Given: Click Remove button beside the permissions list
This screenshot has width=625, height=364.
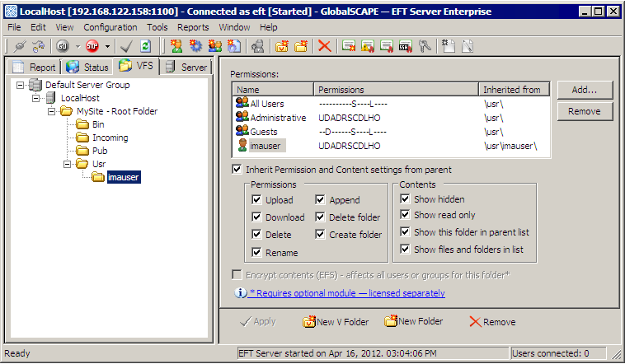Looking at the screenshot, I should pyautogui.click(x=585, y=111).
